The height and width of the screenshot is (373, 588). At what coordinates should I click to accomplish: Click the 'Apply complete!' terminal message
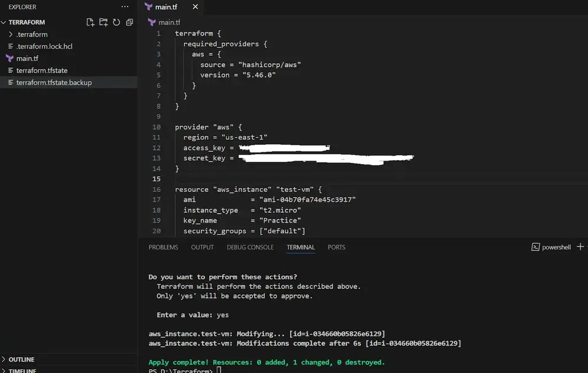(266, 362)
